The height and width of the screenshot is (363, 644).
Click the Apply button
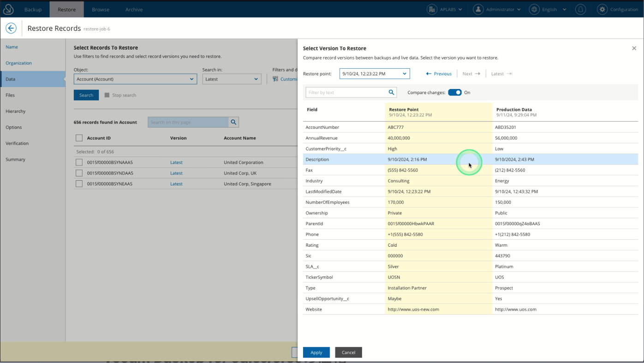(316, 352)
